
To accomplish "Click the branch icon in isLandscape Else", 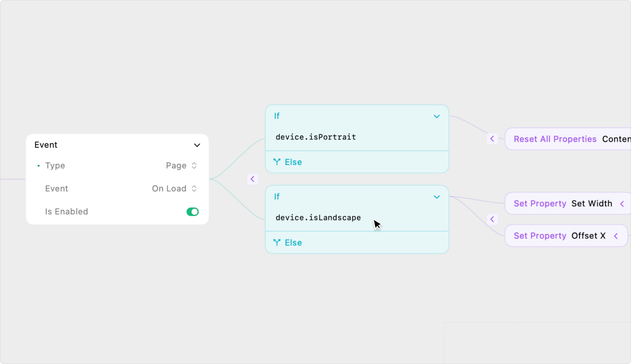I will pos(277,242).
